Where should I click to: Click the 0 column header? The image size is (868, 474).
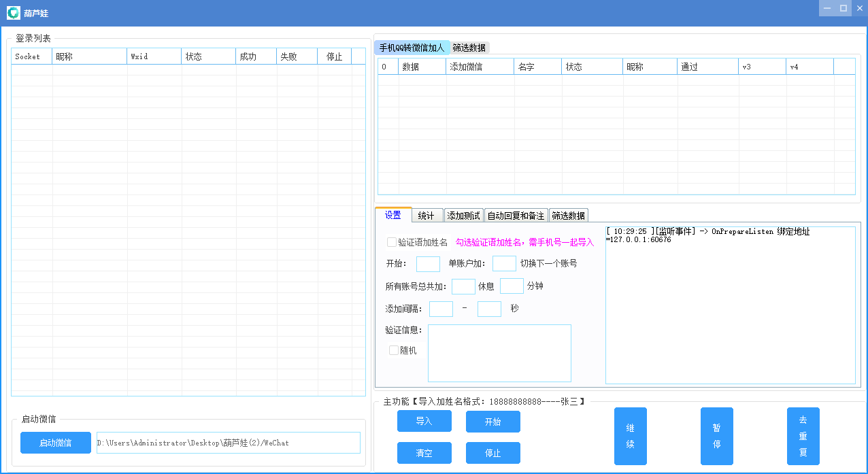(x=388, y=67)
